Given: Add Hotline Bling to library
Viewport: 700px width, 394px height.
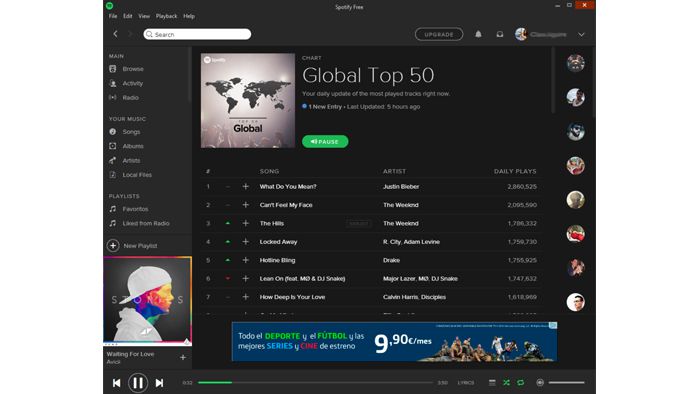Looking at the screenshot, I should pos(246,260).
